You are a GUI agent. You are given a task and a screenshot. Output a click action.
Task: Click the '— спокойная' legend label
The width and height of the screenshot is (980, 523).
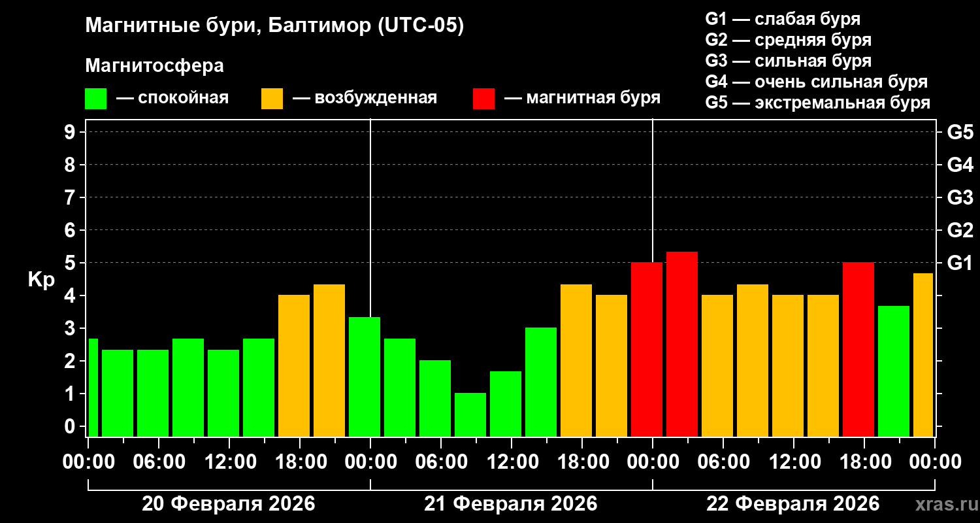(172, 98)
